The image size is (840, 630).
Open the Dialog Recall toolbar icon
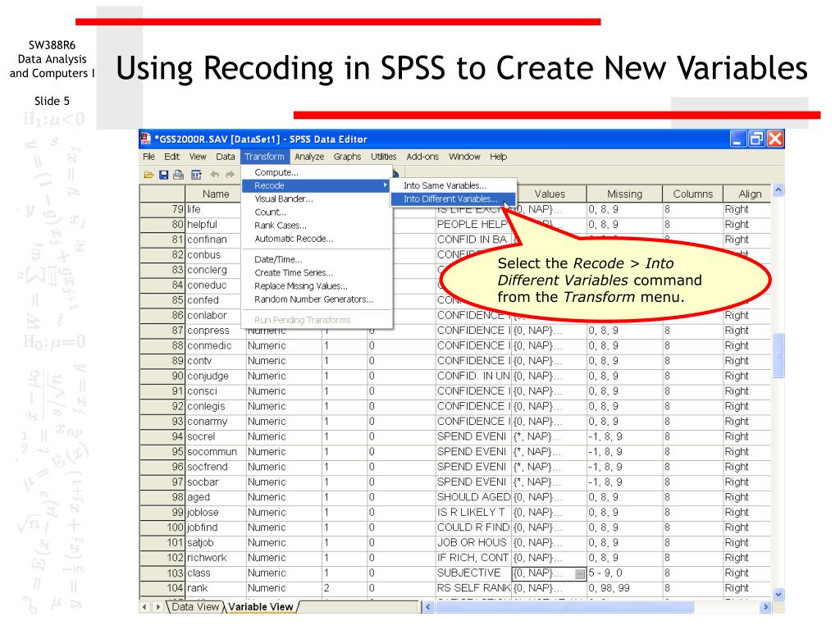point(197,175)
